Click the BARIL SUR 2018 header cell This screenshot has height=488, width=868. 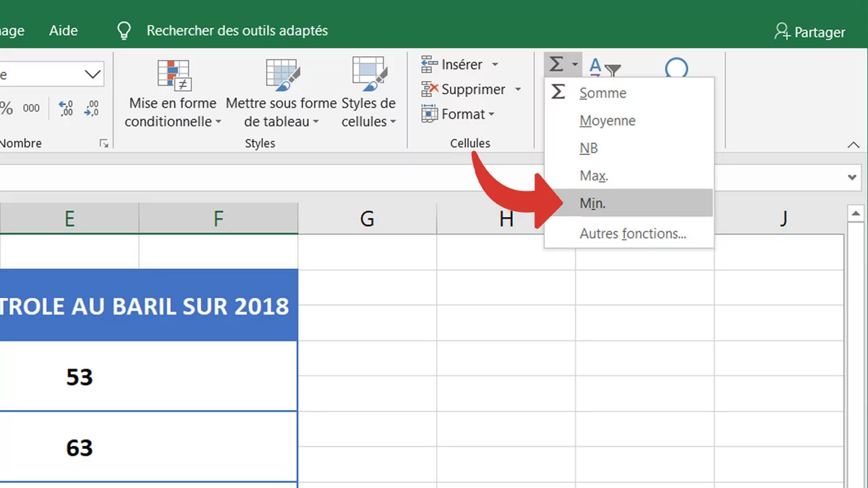(148, 306)
